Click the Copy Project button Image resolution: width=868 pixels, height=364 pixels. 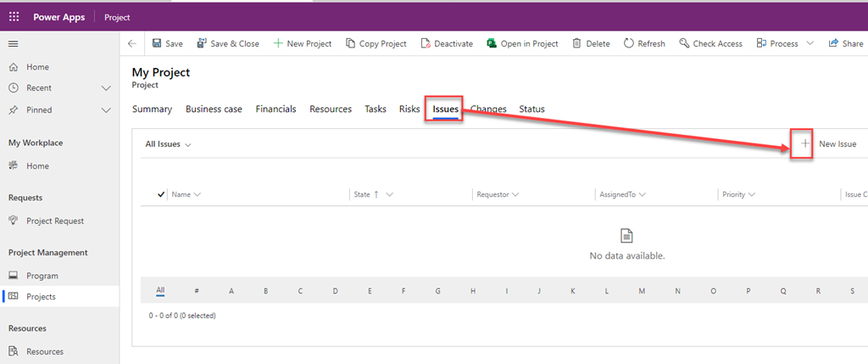(x=376, y=43)
